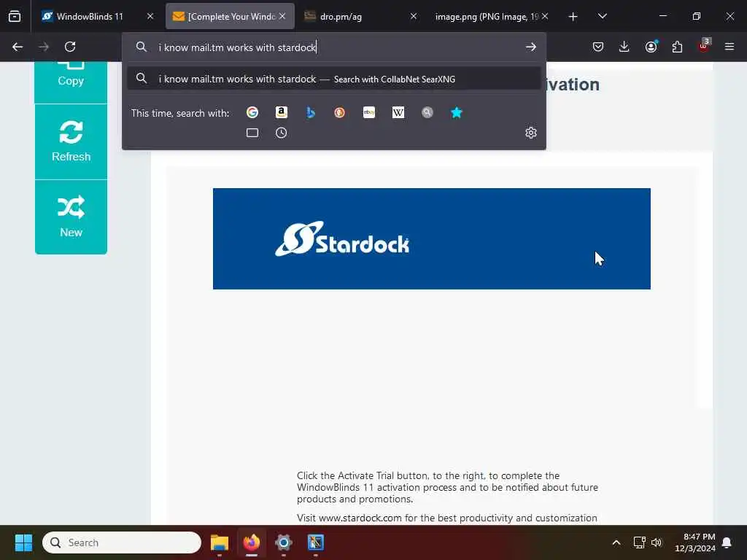This screenshot has height=560, width=747.
Task: Click the Go arrow in address bar
Action: (x=531, y=47)
